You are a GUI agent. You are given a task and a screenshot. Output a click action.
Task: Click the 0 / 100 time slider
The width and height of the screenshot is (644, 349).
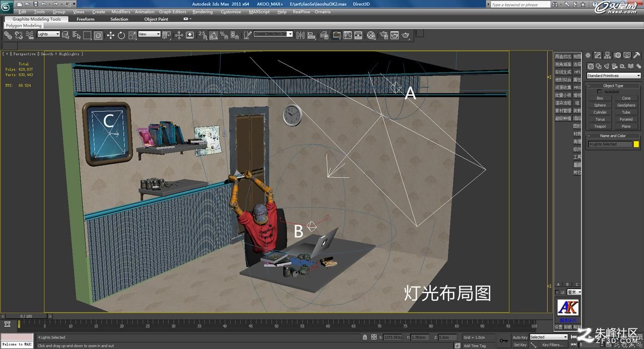tap(26, 316)
